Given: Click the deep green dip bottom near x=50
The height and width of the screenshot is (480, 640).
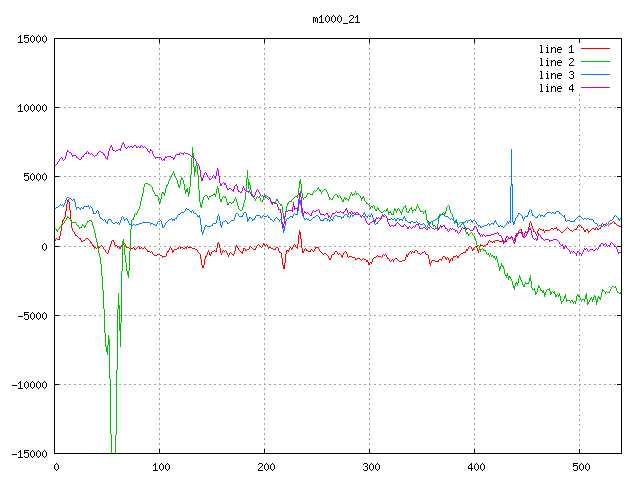Looking at the screenshot, I should [113, 448].
